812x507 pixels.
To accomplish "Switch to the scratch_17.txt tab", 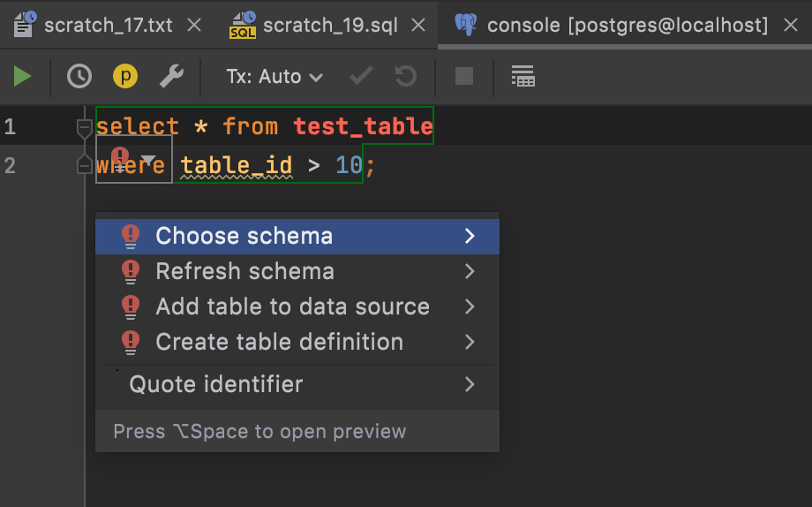I will (x=109, y=25).
